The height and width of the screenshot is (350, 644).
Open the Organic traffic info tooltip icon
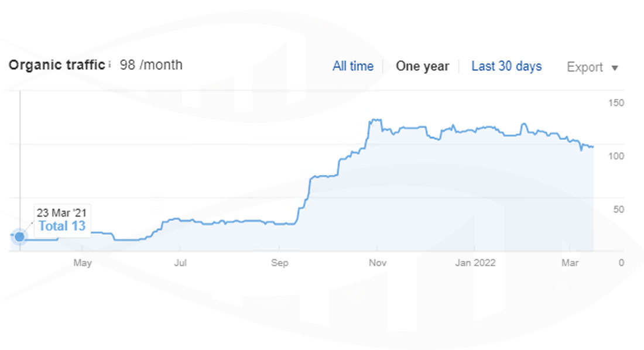(x=109, y=65)
